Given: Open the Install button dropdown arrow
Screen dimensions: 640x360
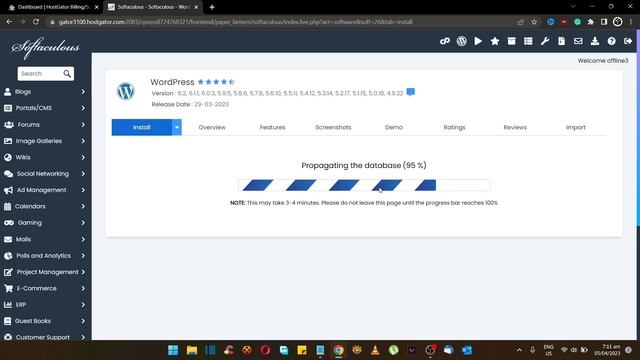Looking at the screenshot, I should pos(177,127).
